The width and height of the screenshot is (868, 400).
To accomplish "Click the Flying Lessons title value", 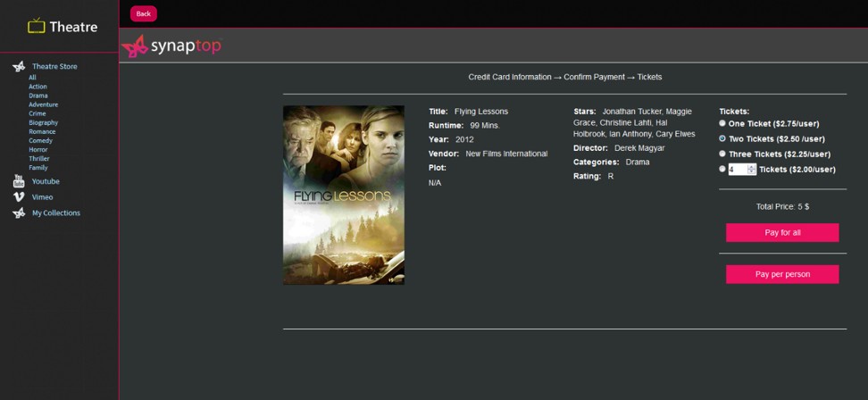I will pos(481,112).
